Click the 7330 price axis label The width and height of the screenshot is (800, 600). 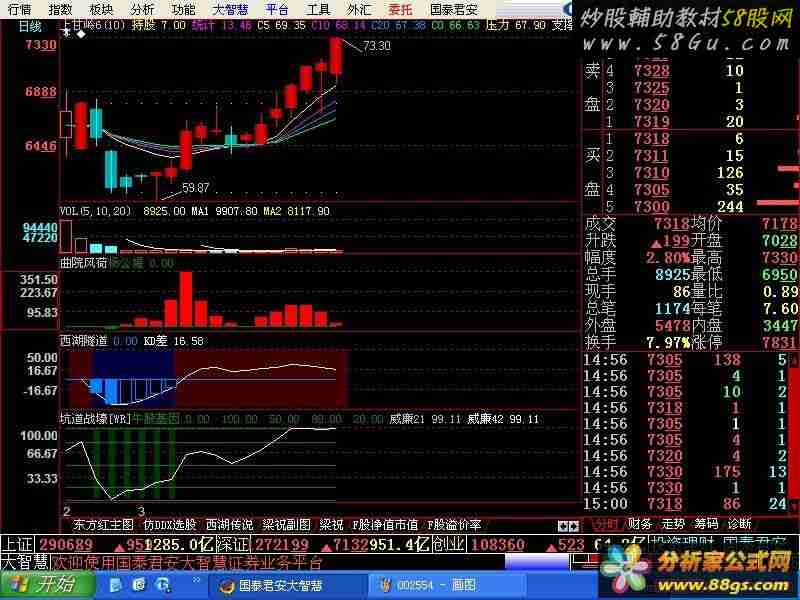point(41,45)
